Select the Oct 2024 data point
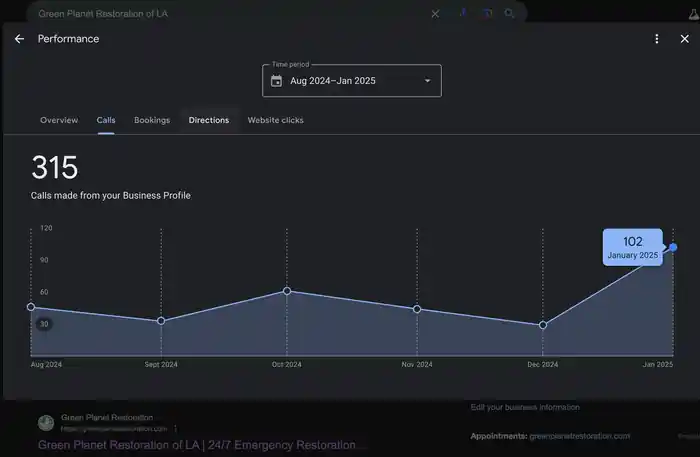This screenshot has height=457, width=700. tap(287, 291)
